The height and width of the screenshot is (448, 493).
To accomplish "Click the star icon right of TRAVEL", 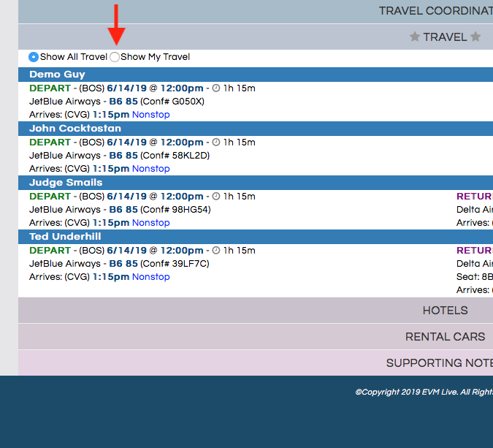I will [475, 37].
